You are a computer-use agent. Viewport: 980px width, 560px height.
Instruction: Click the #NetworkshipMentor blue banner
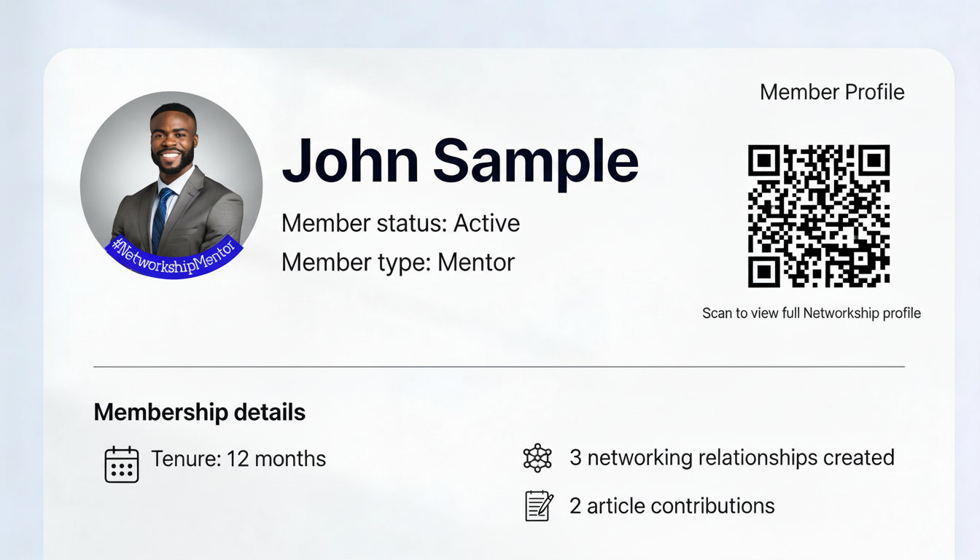[x=174, y=257]
